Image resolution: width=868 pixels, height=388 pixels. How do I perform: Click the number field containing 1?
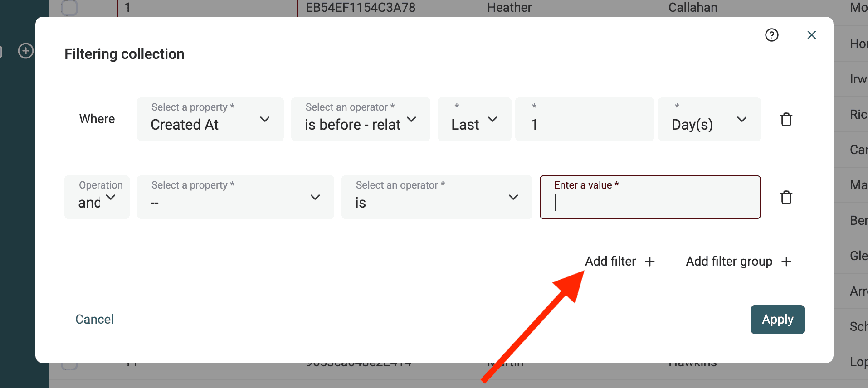click(584, 124)
